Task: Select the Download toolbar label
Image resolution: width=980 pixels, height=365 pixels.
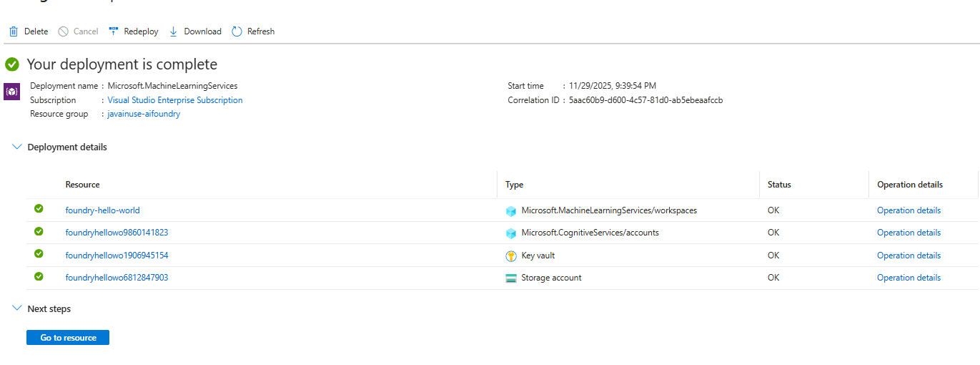Action: pos(203,31)
